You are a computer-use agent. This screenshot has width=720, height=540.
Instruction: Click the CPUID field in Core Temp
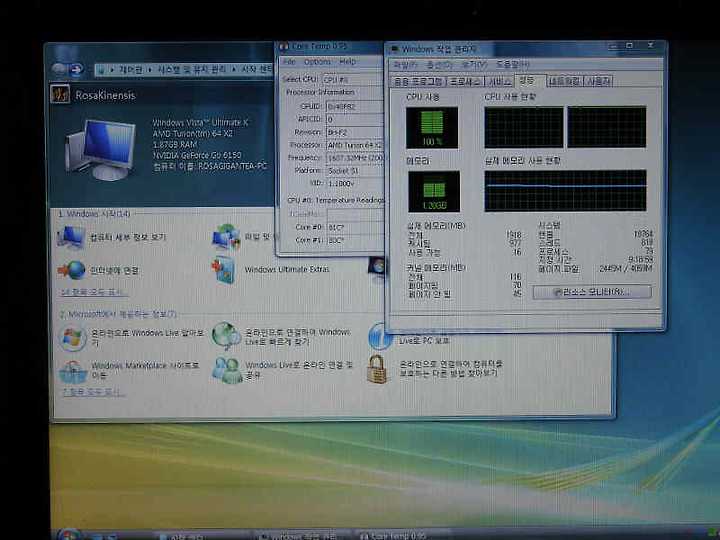[x=354, y=107]
